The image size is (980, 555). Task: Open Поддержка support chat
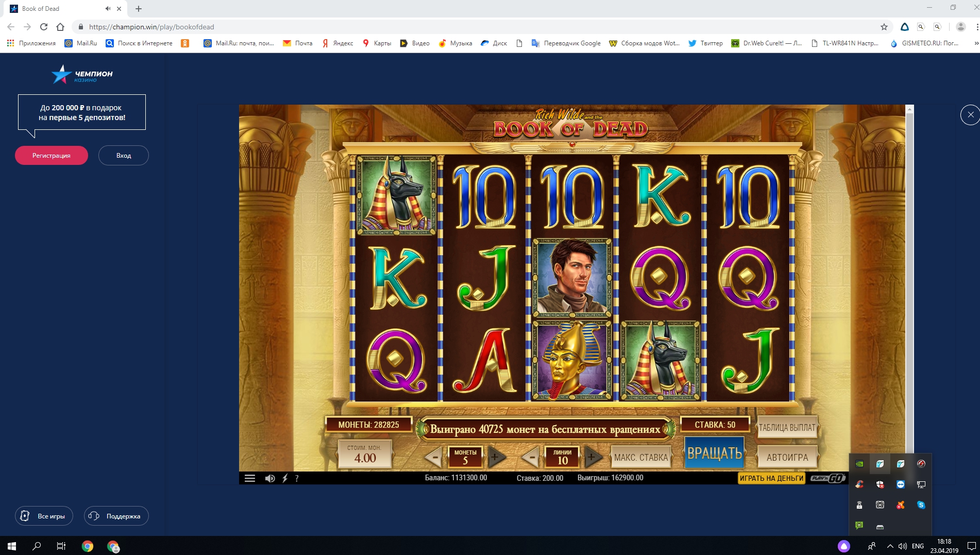(x=116, y=516)
